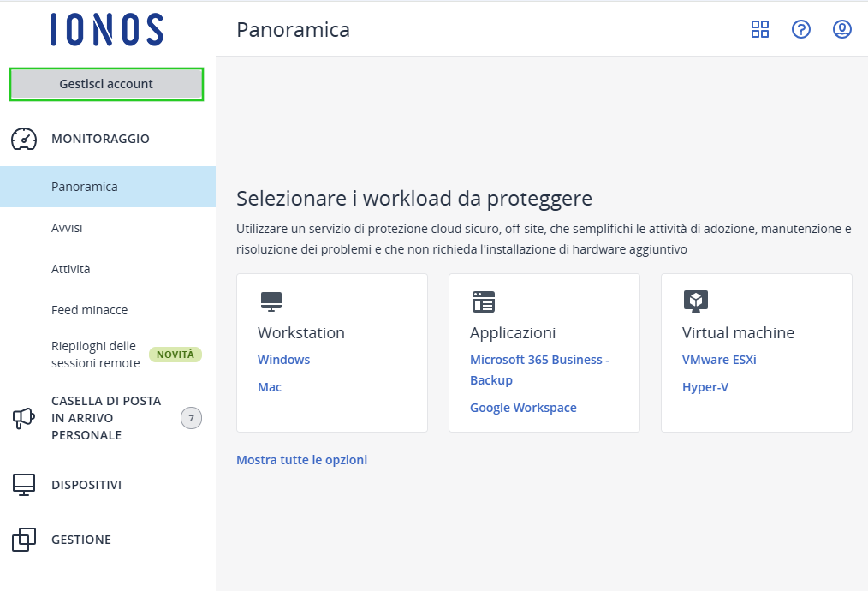Open Casella di posta in arrivo personale
868x591 pixels.
(106, 418)
